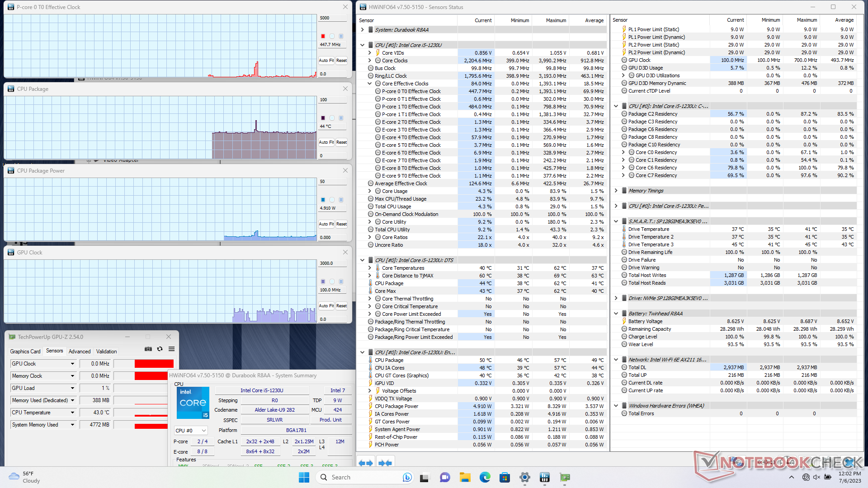Click HWiNFO collapse columns arrows icon
The image size is (868, 488).
[x=385, y=463]
